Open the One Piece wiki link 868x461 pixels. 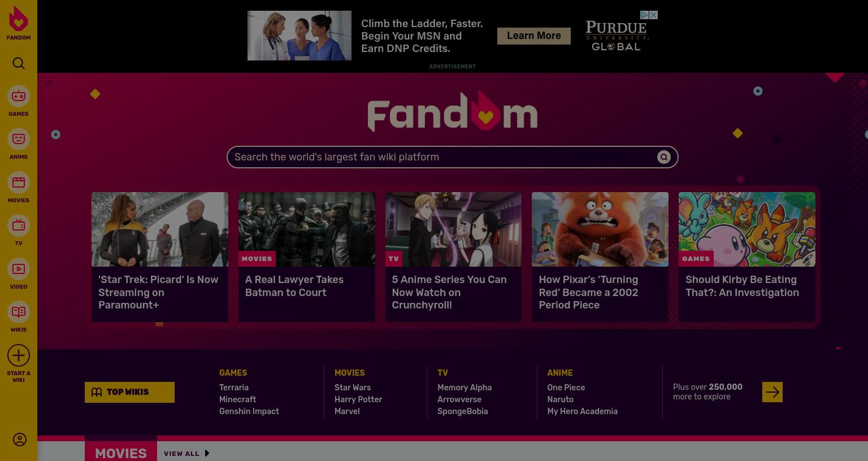(x=566, y=388)
